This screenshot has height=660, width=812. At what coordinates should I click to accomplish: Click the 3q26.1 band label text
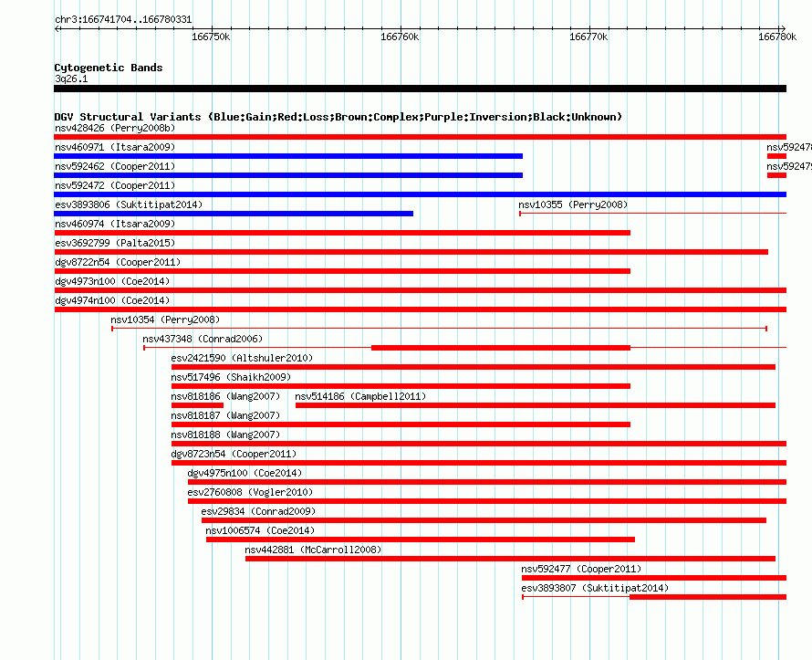pyautogui.click(x=71, y=79)
